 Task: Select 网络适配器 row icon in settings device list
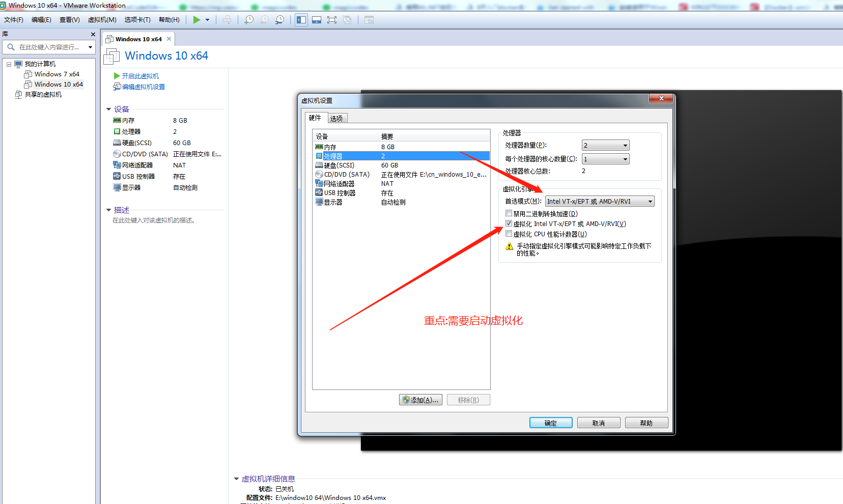coord(319,184)
